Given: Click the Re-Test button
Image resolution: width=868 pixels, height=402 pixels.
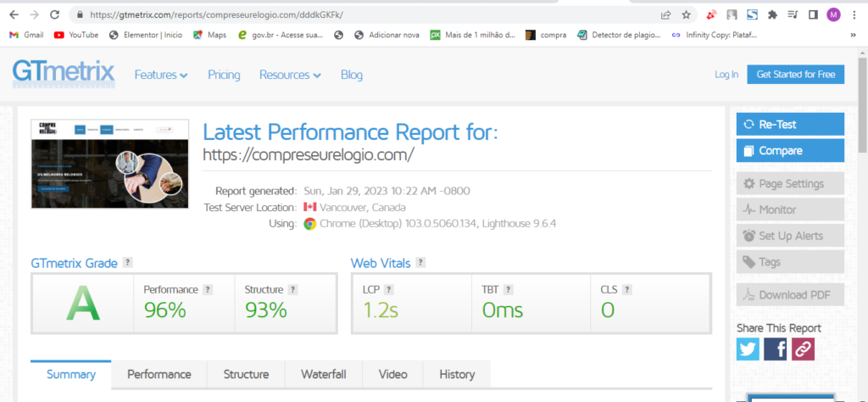Looking at the screenshot, I should [790, 124].
